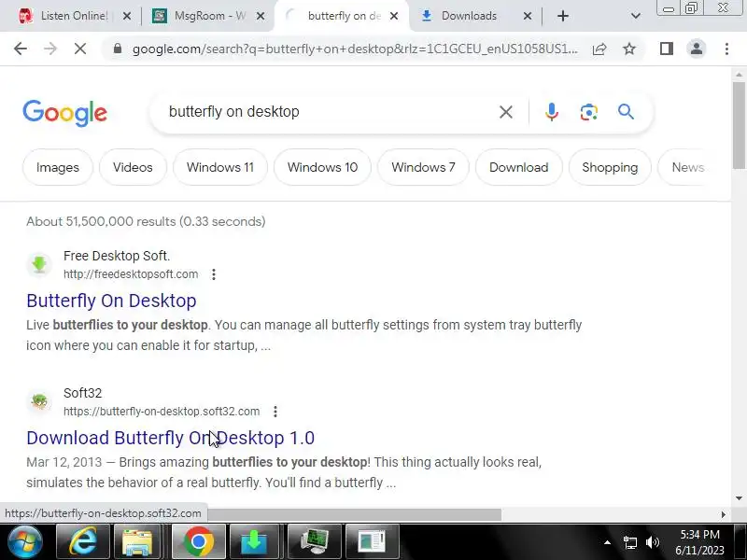Open the network tray icon

[629, 542]
